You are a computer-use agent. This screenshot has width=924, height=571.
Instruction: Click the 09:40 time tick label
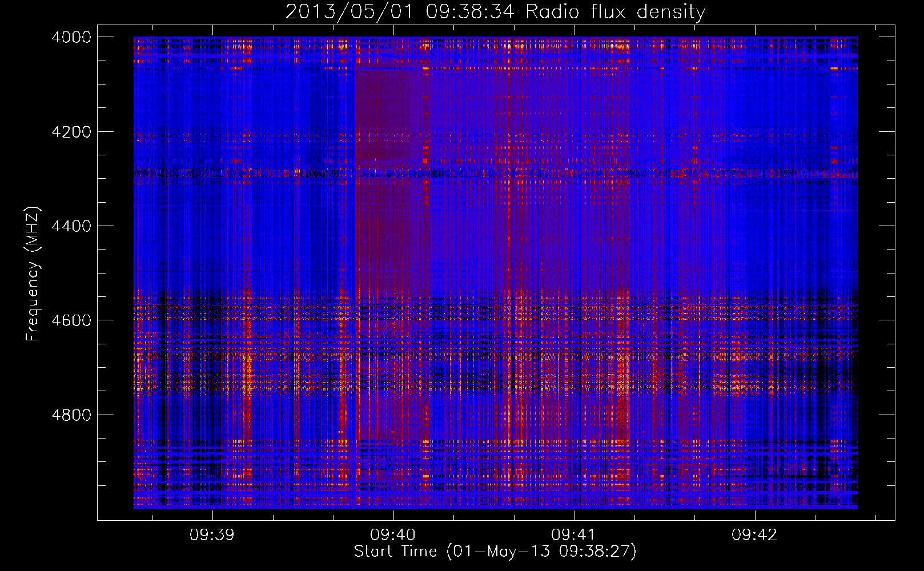coord(393,535)
